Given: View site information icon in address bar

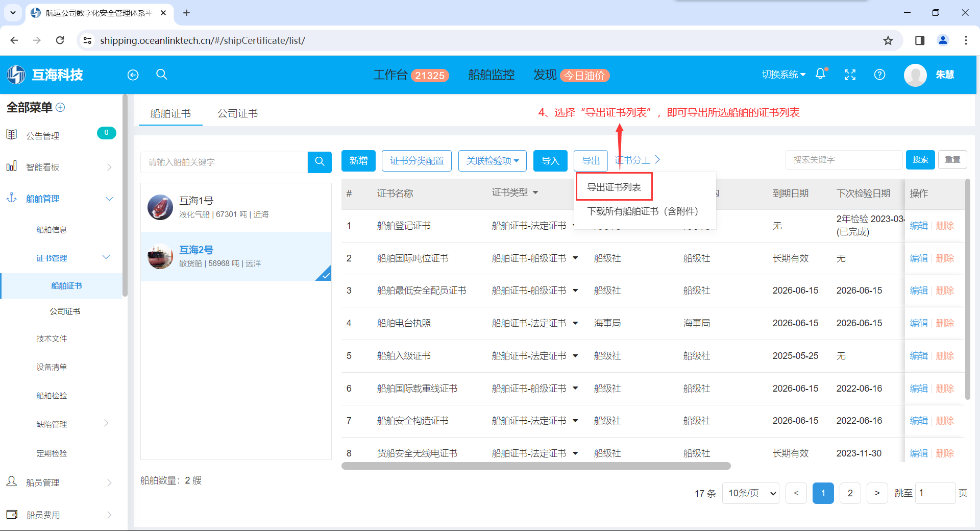Looking at the screenshot, I should pos(87,40).
